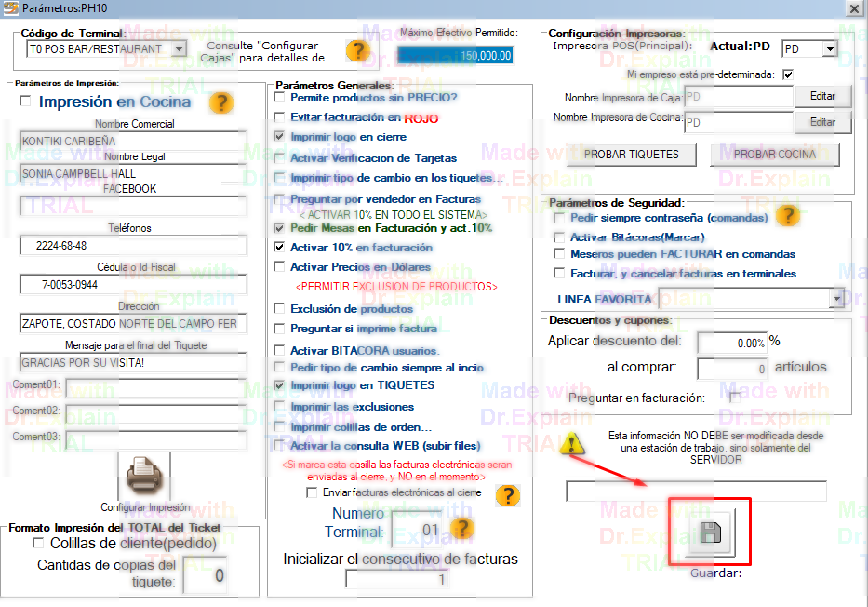868x607 pixels.
Task: Click the floppy disk Guardar save icon
Action: pos(709,533)
